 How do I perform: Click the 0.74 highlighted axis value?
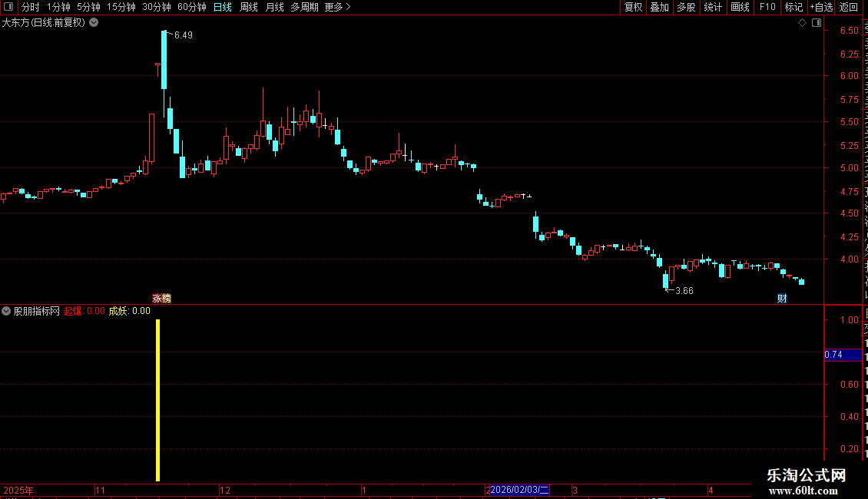tap(843, 355)
